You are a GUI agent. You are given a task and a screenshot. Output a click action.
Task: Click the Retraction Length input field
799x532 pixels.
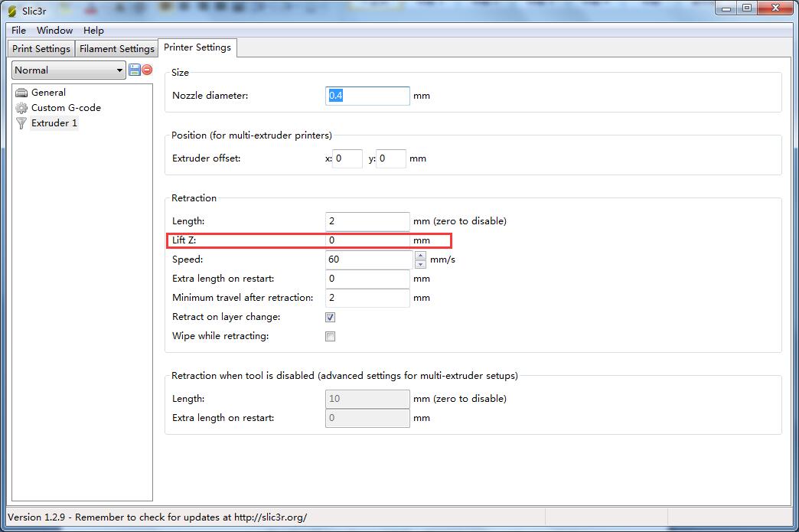(x=367, y=221)
